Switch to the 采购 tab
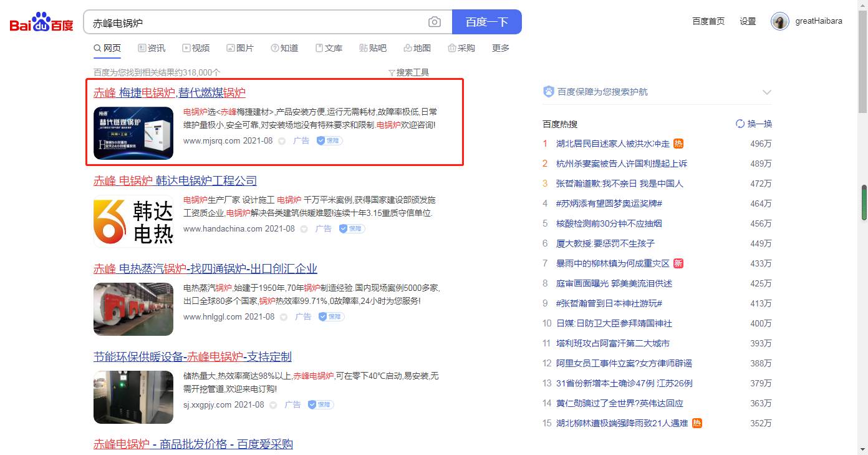The image size is (868, 455). (461, 48)
